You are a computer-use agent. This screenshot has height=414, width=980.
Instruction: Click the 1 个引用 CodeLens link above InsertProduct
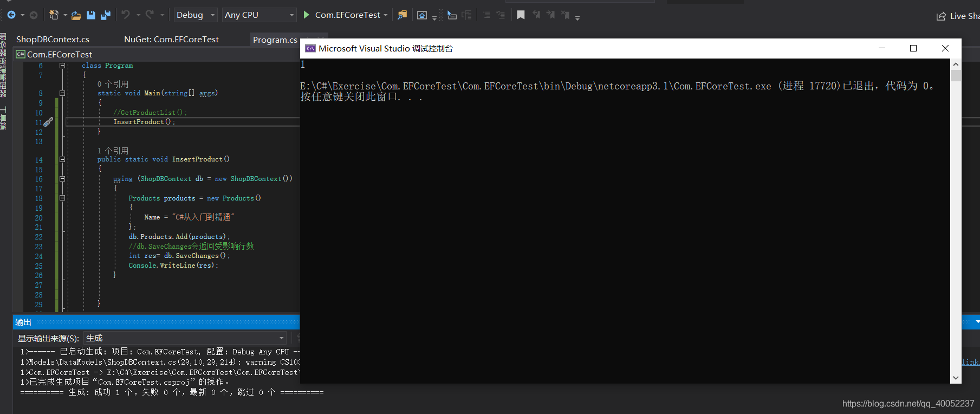click(113, 151)
